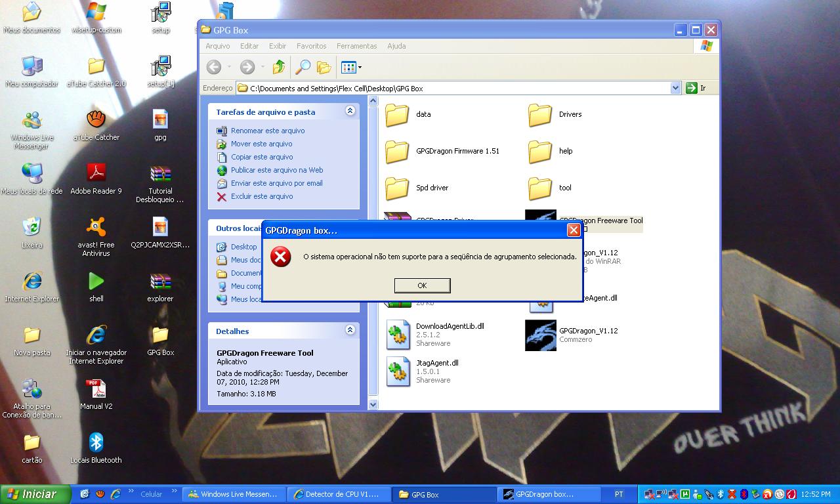This screenshot has width=840, height=504.
Task: Open the Favoritos menu
Action: pyautogui.click(x=311, y=46)
